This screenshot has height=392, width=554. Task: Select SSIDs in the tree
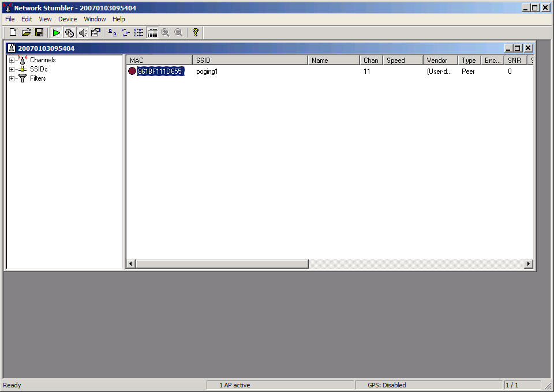tap(39, 69)
